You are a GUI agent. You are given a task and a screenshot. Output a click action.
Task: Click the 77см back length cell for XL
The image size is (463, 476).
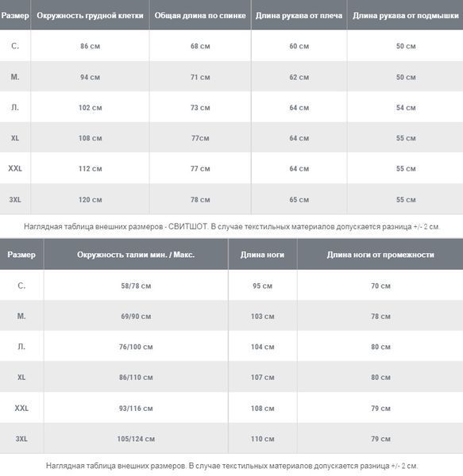click(200, 138)
